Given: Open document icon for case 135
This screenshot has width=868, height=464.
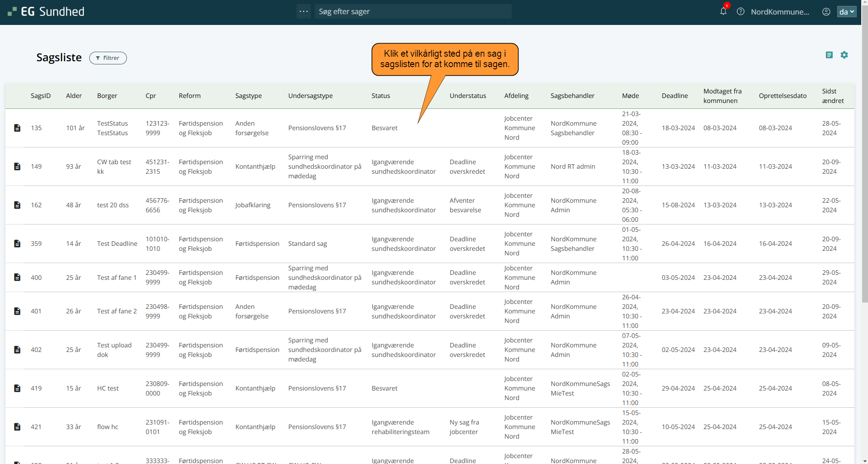Looking at the screenshot, I should [17, 128].
